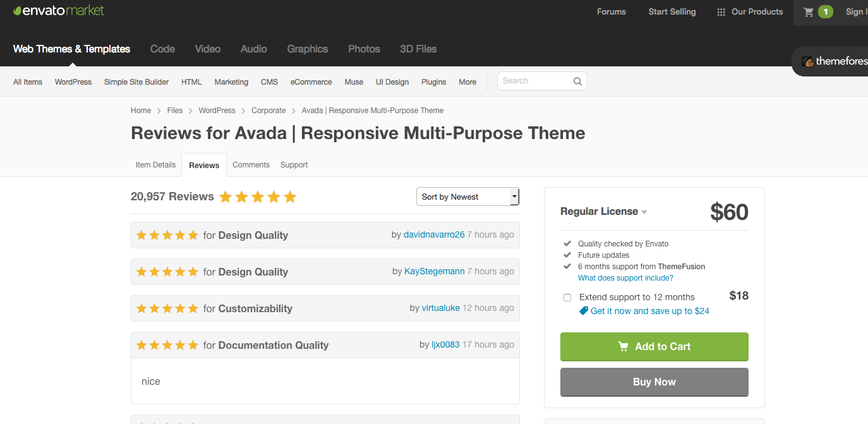The width and height of the screenshot is (868, 424).
Task: Click the Envato Market logo
Action: pos(59,11)
